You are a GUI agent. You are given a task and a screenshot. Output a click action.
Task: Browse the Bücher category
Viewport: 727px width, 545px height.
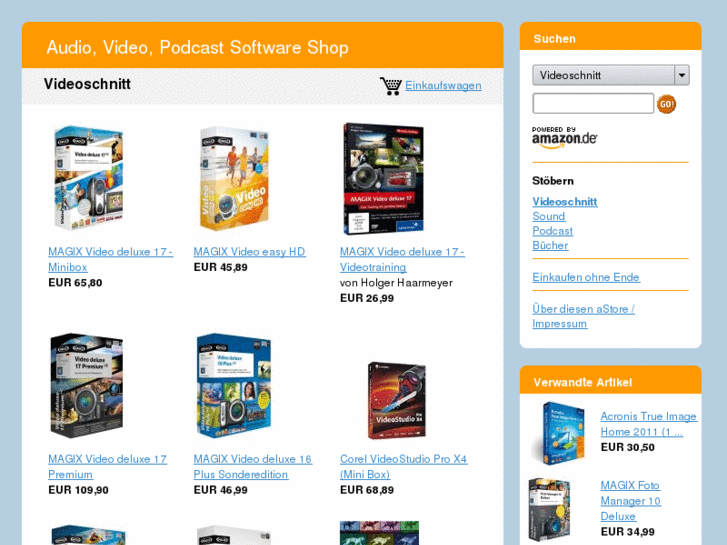550,245
